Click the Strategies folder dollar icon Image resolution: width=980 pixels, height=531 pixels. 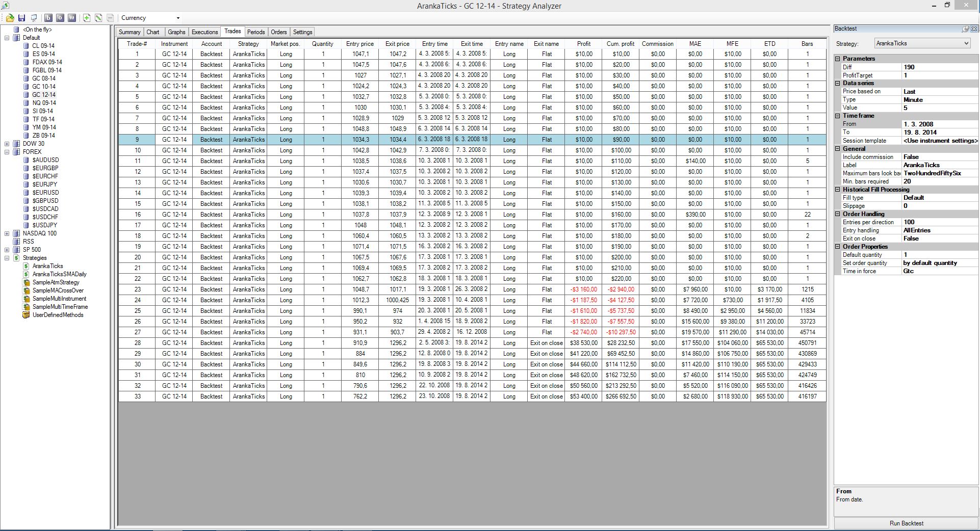[16, 258]
